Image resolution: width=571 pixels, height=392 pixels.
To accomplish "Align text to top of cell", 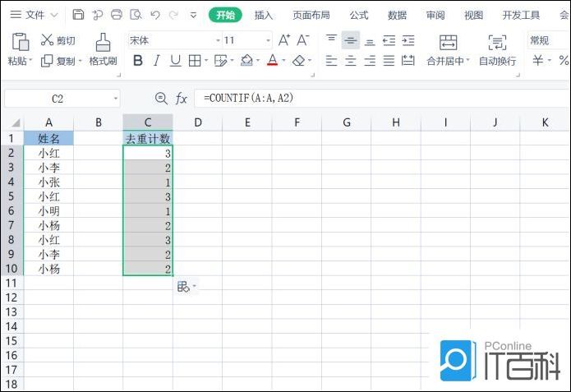I will tap(331, 40).
